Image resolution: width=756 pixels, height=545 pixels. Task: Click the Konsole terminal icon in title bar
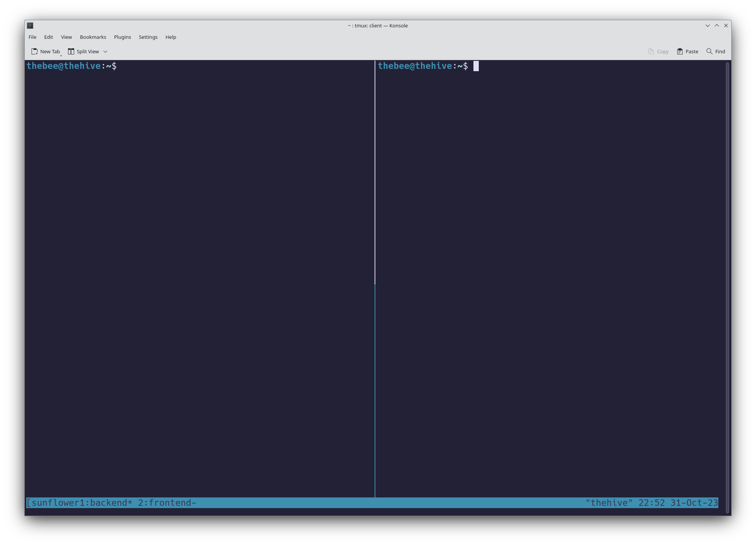30,25
